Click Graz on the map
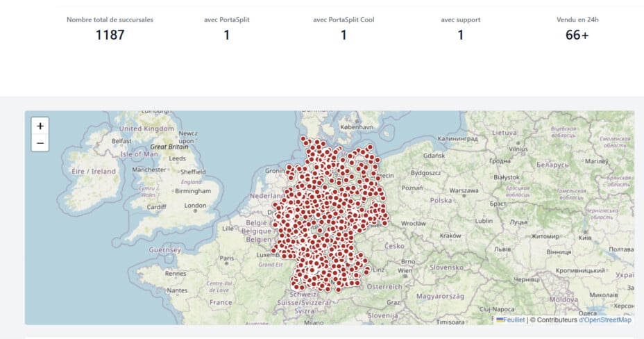 pyautogui.click(x=393, y=302)
